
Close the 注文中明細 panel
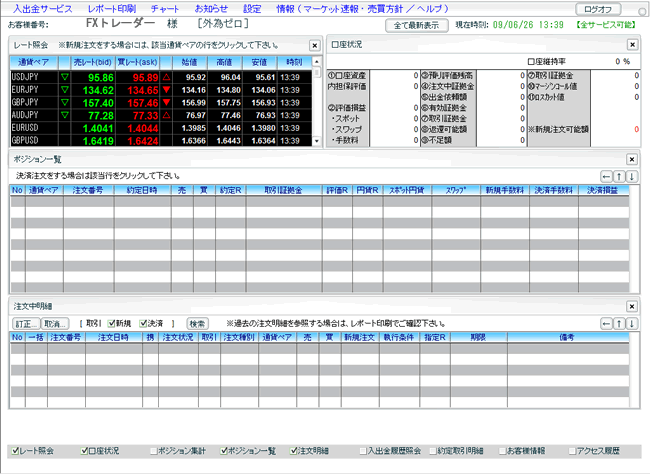coord(631,306)
